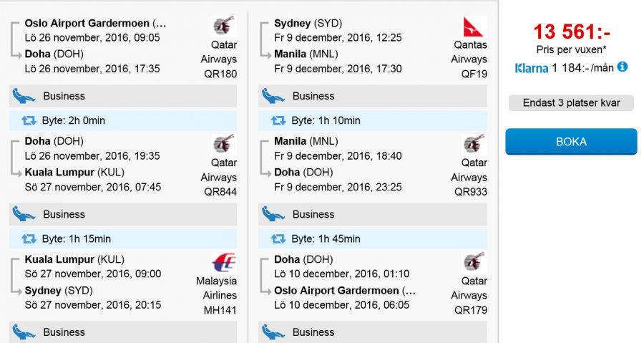
Task: Click Qatar Airways logo for flight QR179
Action: tap(474, 263)
